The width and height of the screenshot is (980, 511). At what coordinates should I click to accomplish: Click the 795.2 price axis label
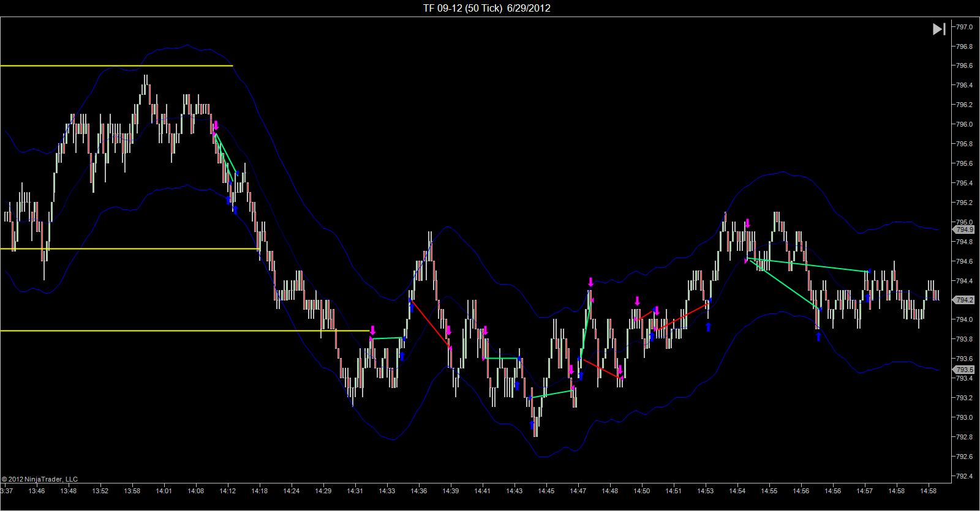click(965, 203)
